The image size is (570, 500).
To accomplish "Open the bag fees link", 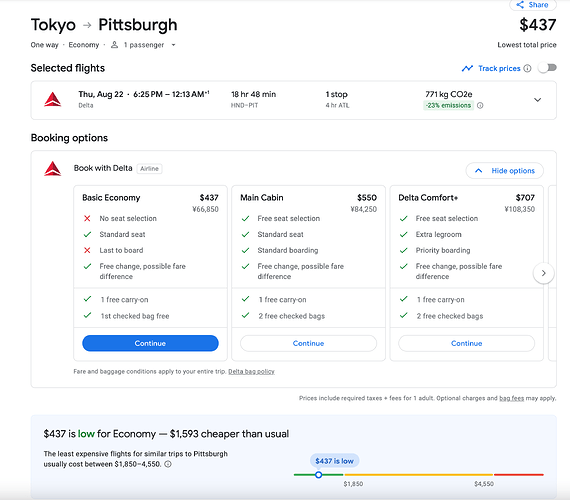I will [x=511, y=398].
